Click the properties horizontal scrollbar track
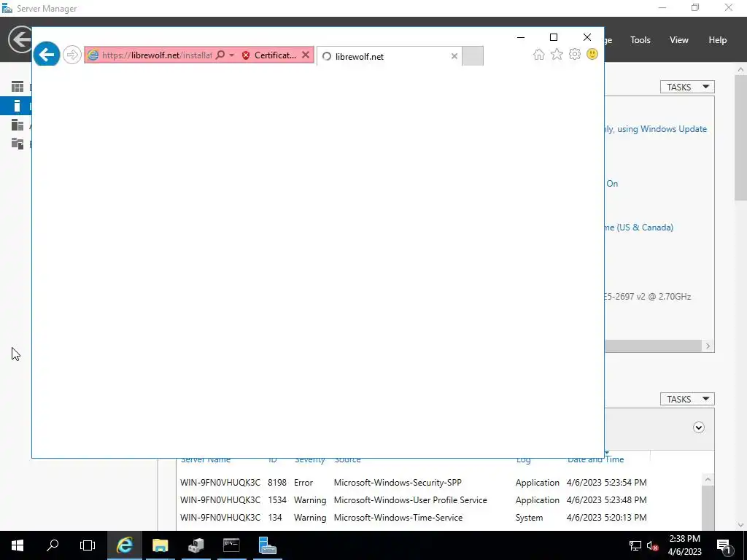 point(653,346)
